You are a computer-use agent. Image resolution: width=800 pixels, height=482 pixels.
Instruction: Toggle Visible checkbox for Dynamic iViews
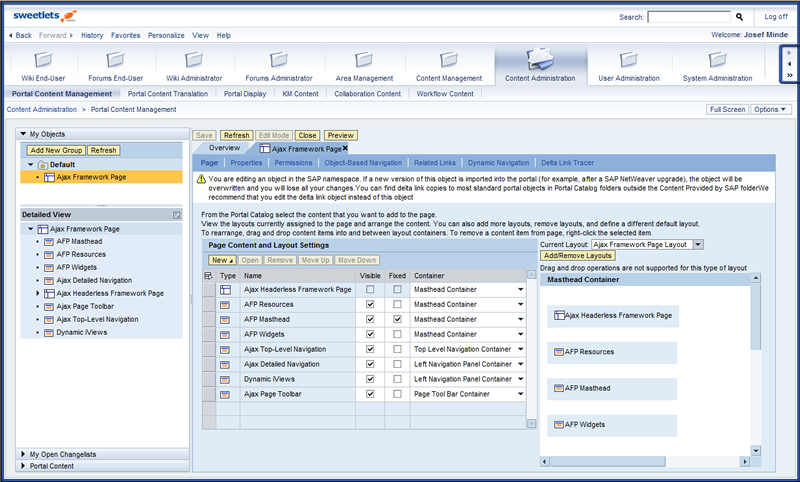click(x=370, y=379)
